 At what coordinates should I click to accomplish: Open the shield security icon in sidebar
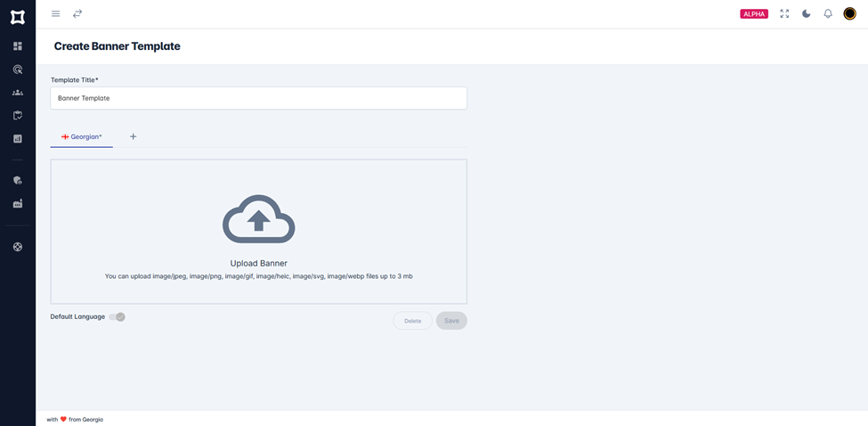18,180
